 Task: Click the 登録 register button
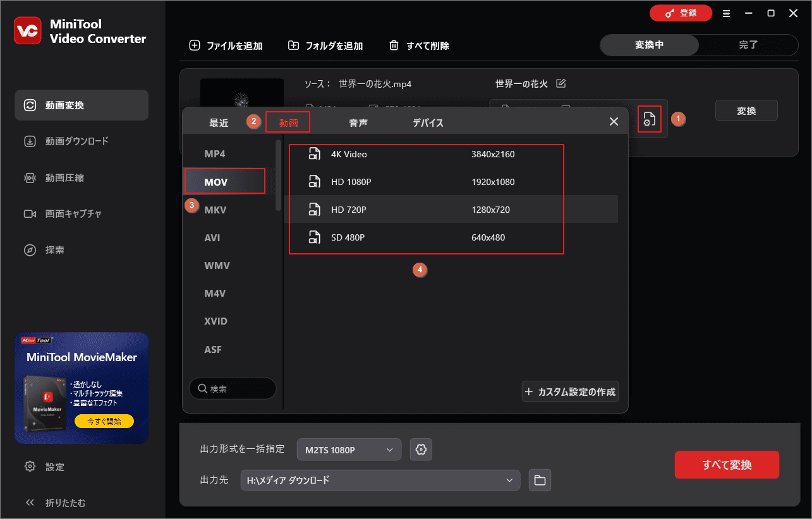click(x=681, y=13)
